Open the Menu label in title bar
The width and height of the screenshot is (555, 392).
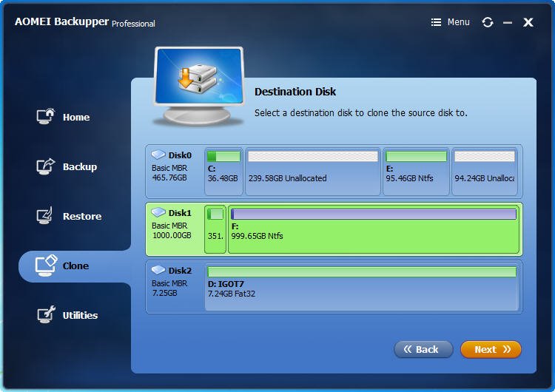point(458,22)
